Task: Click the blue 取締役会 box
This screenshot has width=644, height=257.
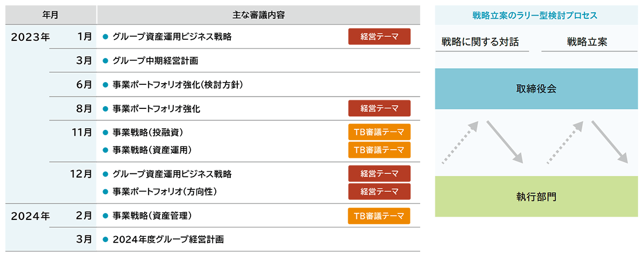Action: click(x=536, y=89)
